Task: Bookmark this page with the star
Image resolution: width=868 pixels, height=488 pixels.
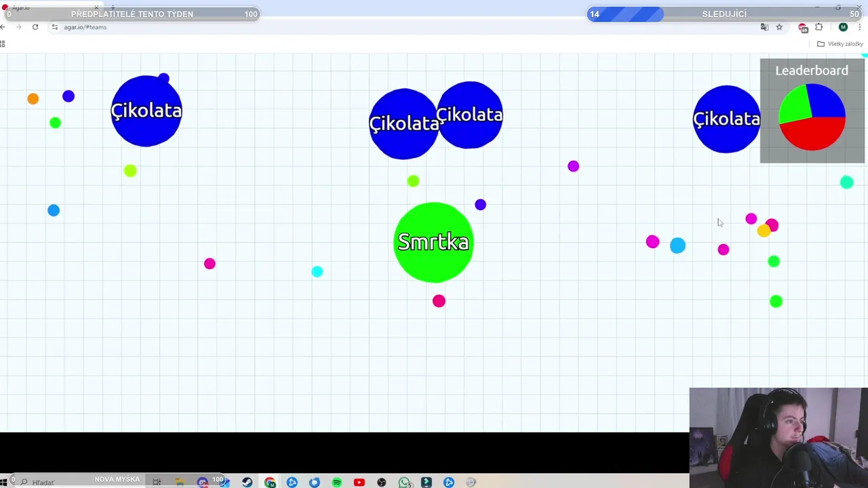Action: (779, 27)
